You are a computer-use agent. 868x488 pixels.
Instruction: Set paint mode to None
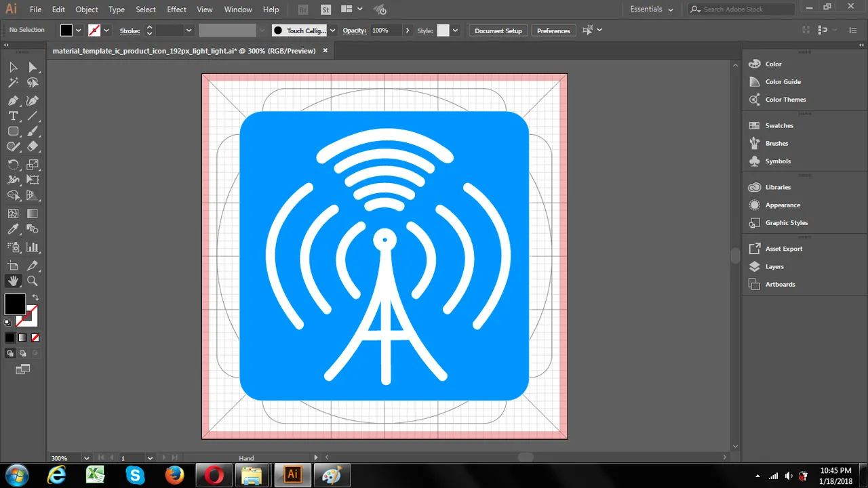35,338
